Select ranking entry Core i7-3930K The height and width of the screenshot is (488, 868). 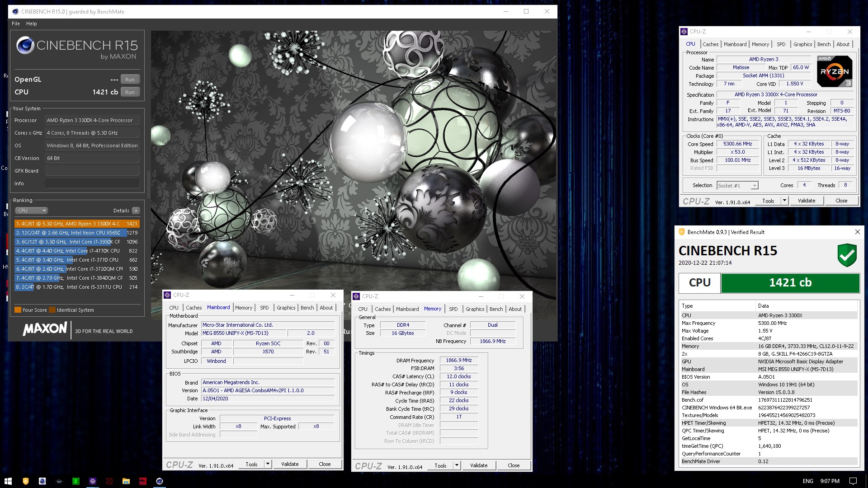(77, 242)
